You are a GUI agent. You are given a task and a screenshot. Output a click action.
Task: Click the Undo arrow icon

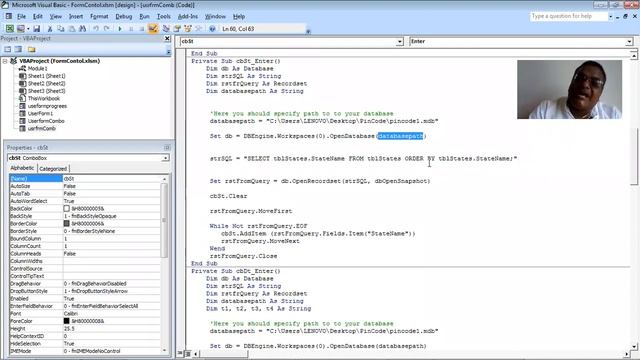coord(96,29)
